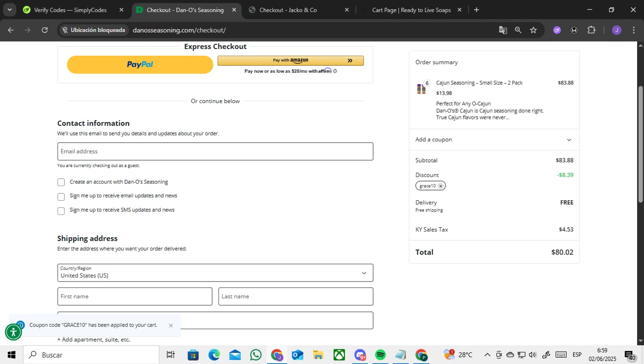Viewport: 644px width, 364px height.
Task: Focus the Email address field
Action: (x=215, y=151)
